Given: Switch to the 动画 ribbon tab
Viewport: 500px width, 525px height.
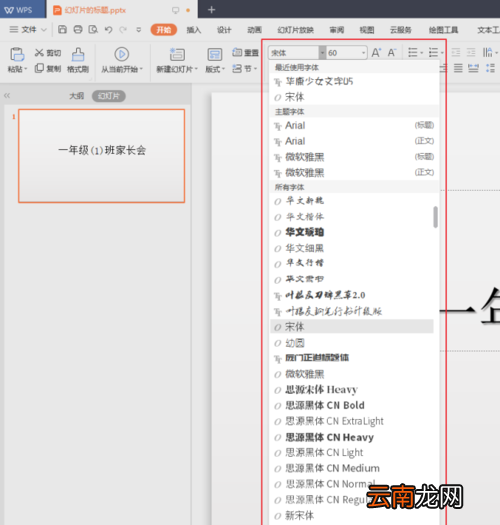Looking at the screenshot, I should 255,30.
